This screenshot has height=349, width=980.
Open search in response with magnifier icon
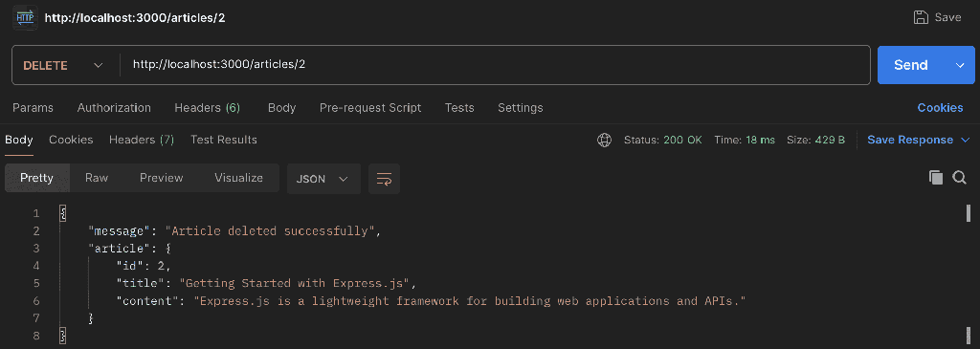(959, 178)
